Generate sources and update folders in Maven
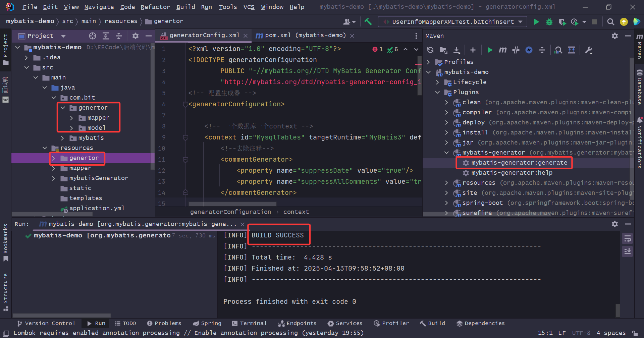Image resolution: width=644 pixels, height=338 pixels. pyautogui.click(x=443, y=50)
